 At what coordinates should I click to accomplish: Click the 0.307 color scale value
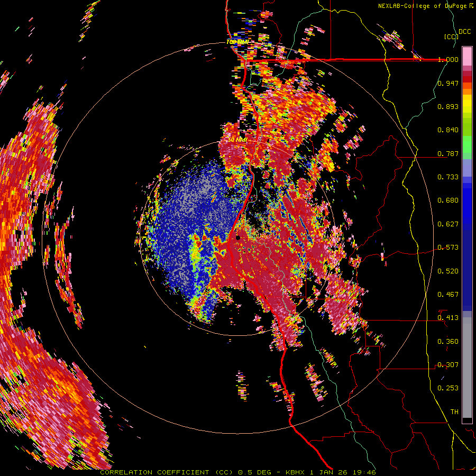pos(448,364)
